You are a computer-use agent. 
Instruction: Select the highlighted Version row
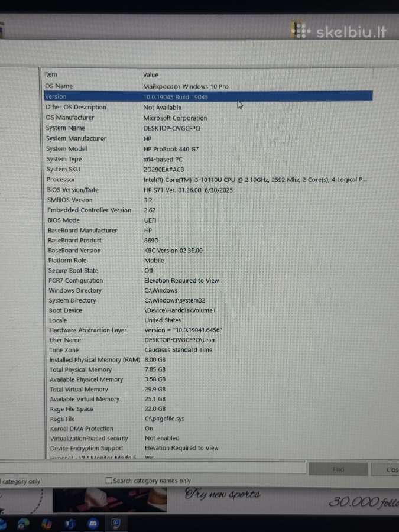208,96
